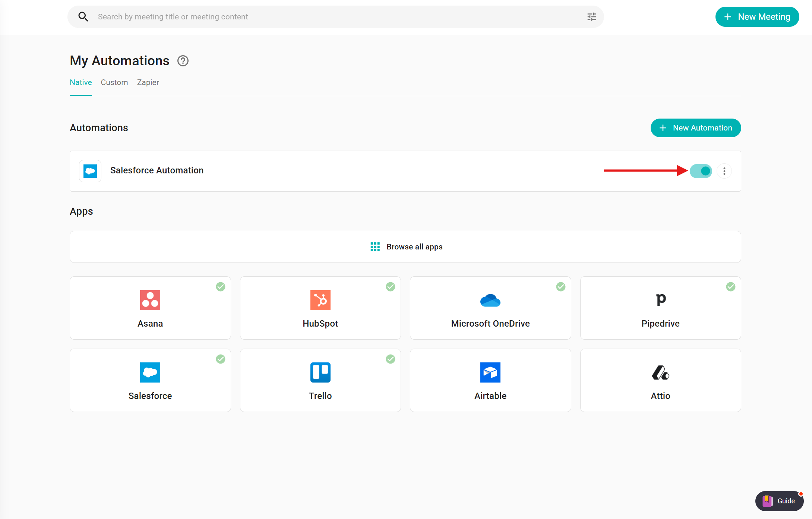The height and width of the screenshot is (519, 812).
Task: Select the Native tab
Action: click(80, 82)
